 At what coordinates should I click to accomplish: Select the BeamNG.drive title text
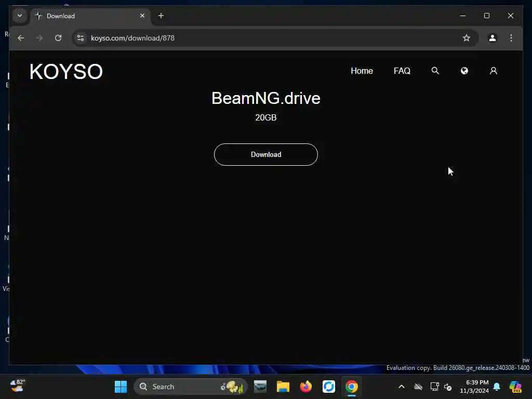pos(265,98)
